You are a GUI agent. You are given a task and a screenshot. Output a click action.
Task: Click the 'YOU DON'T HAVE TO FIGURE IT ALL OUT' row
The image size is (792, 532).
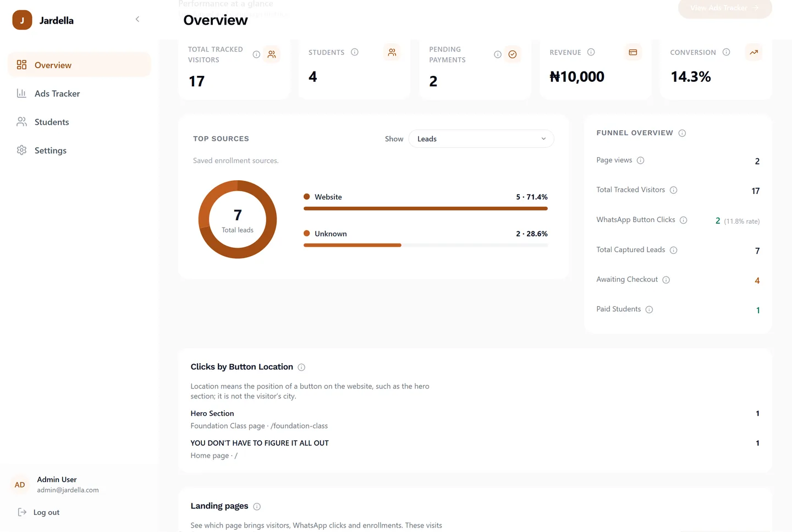click(475, 448)
